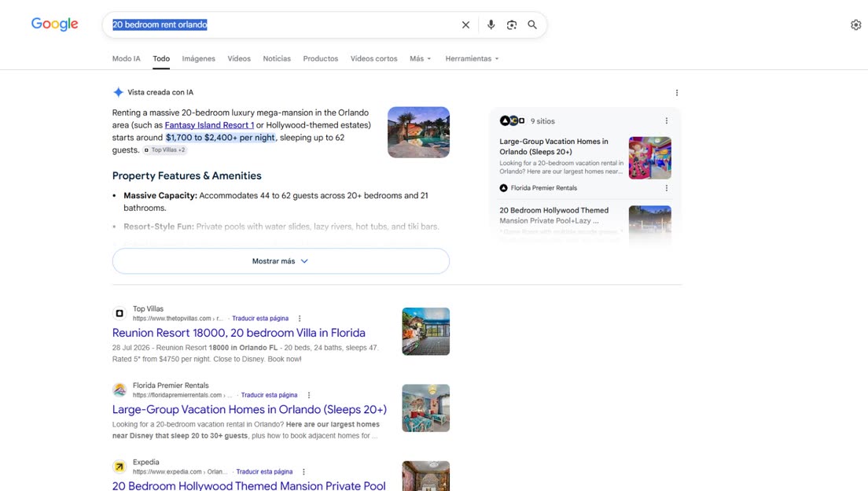
Task: Open Expedia result thumbnail image
Action: click(x=425, y=476)
